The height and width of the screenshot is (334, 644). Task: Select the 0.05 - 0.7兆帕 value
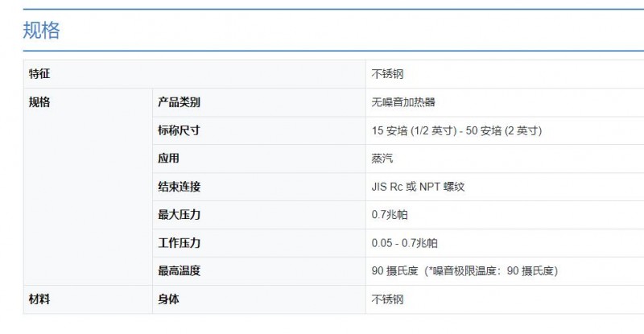405,243
